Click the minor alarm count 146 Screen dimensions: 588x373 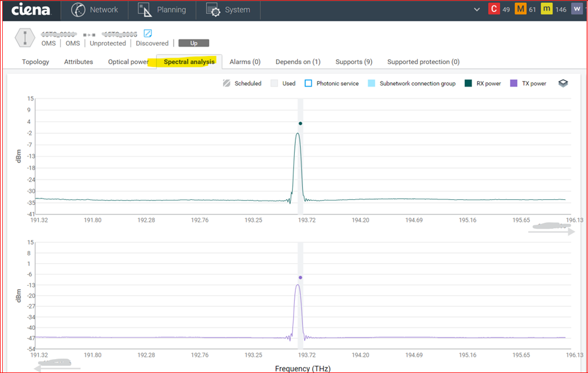[x=561, y=10]
